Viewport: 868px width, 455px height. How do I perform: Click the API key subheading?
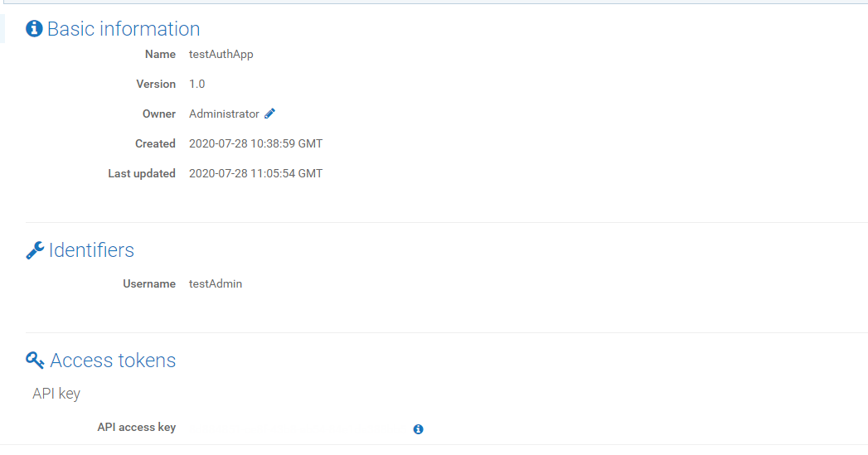pos(56,394)
